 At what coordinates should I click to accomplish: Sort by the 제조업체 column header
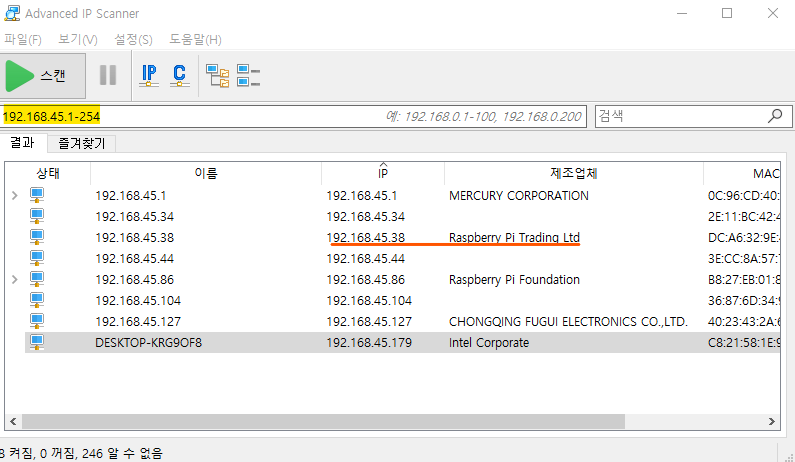point(574,173)
